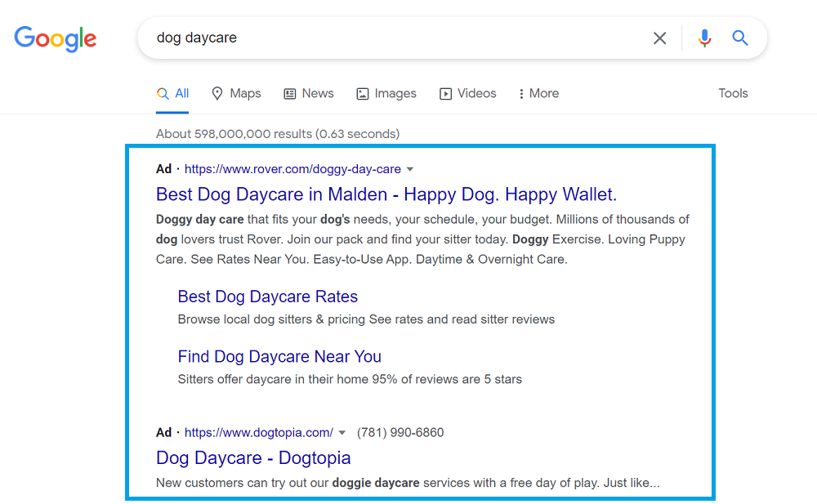Select the All results tab

172,93
